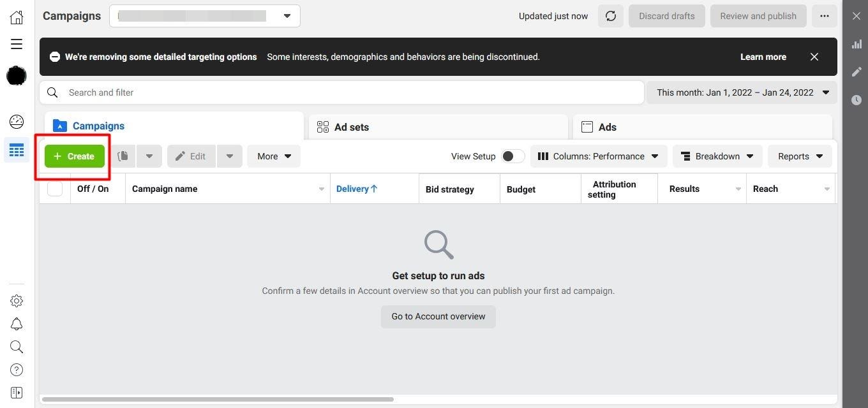Focus the Search and filter field
Image resolution: width=868 pixels, height=408 pixels.
pyautogui.click(x=341, y=92)
